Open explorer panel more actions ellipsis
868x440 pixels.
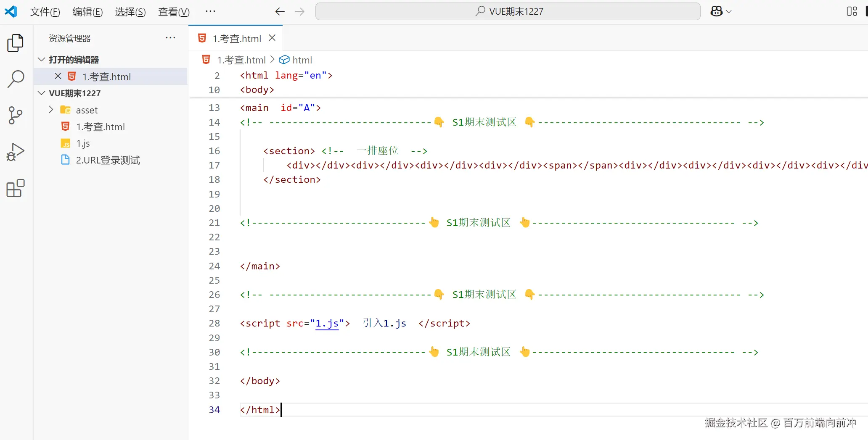click(x=170, y=38)
